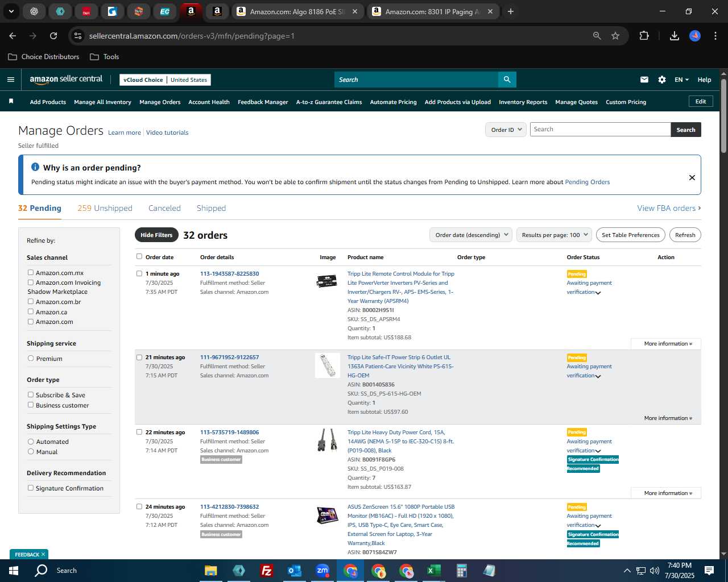The width and height of the screenshot is (728, 582).
Task: Click the Amazon Seller Central logo
Action: [66, 80]
